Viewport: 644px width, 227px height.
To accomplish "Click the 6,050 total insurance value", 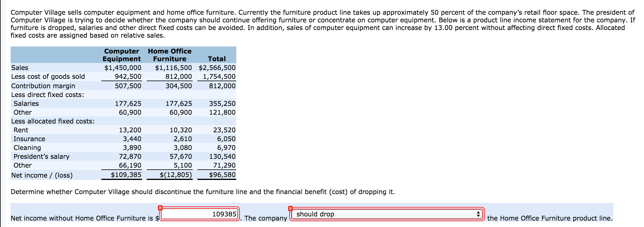I will (226, 139).
